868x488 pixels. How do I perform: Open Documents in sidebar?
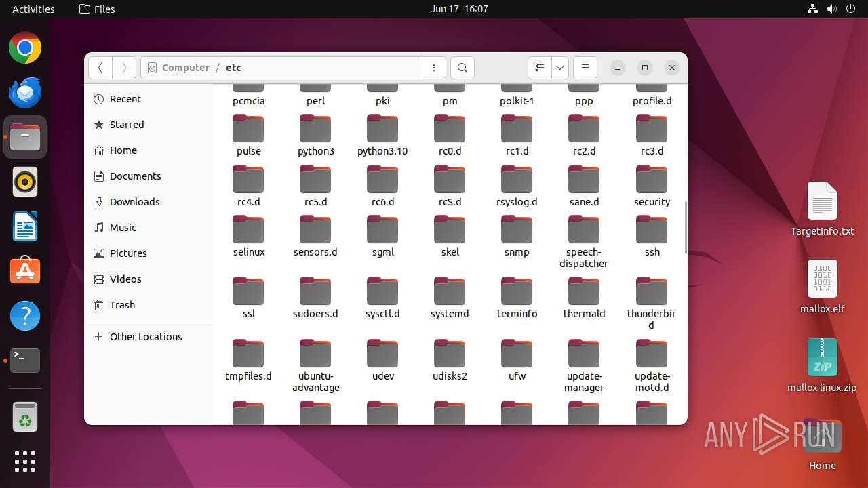point(148,176)
